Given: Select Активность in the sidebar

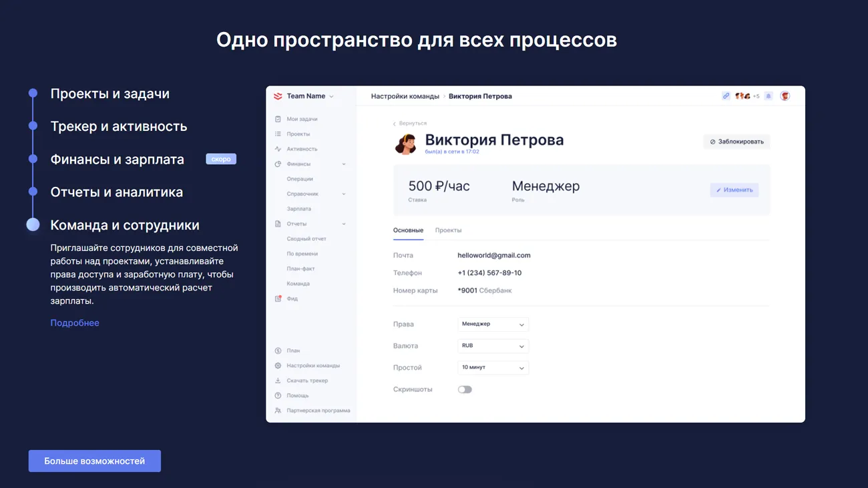Looking at the screenshot, I should [x=302, y=149].
